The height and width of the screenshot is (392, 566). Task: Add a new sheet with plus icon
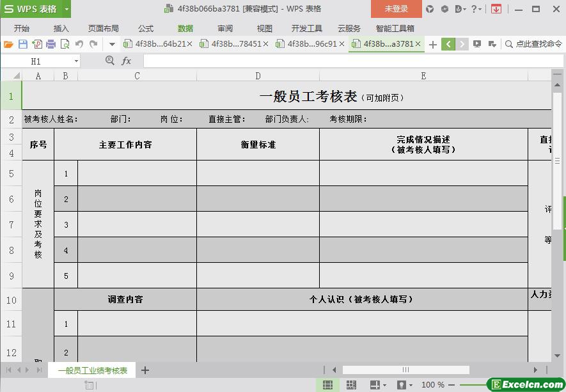145,370
